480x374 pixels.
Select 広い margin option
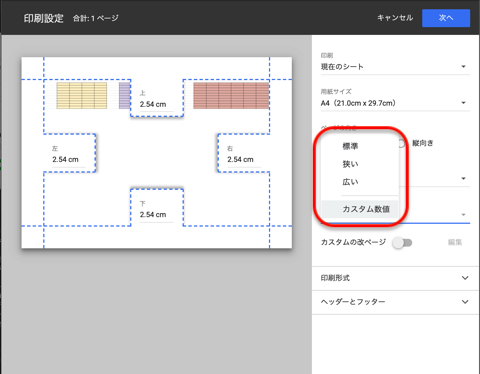[x=360, y=182]
